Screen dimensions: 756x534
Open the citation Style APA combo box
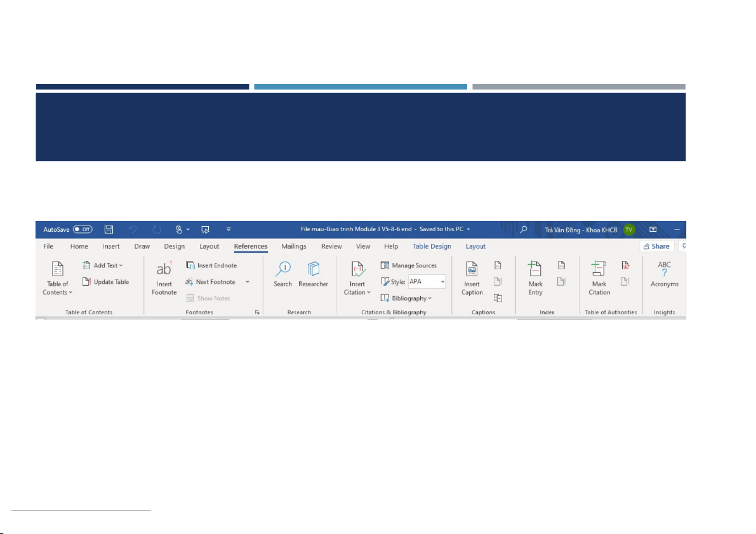click(427, 282)
